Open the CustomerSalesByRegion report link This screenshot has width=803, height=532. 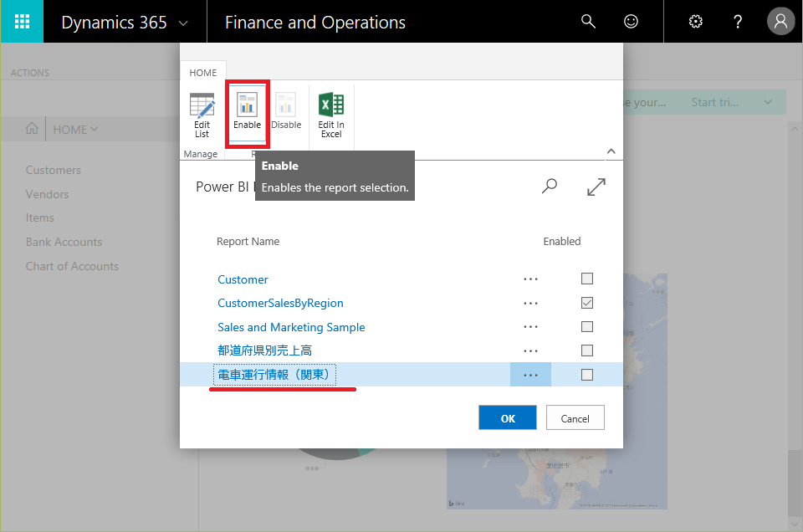click(x=281, y=303)
